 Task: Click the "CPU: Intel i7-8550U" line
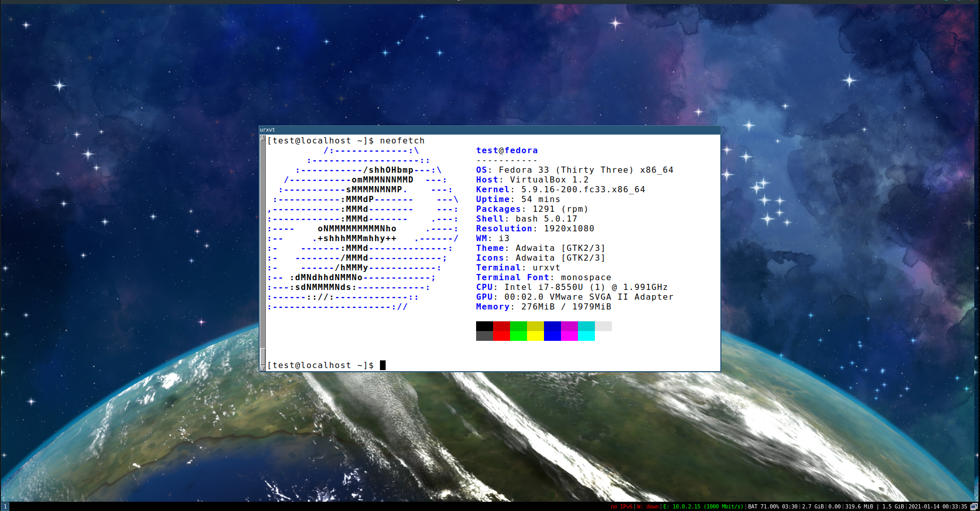point(572,287)
